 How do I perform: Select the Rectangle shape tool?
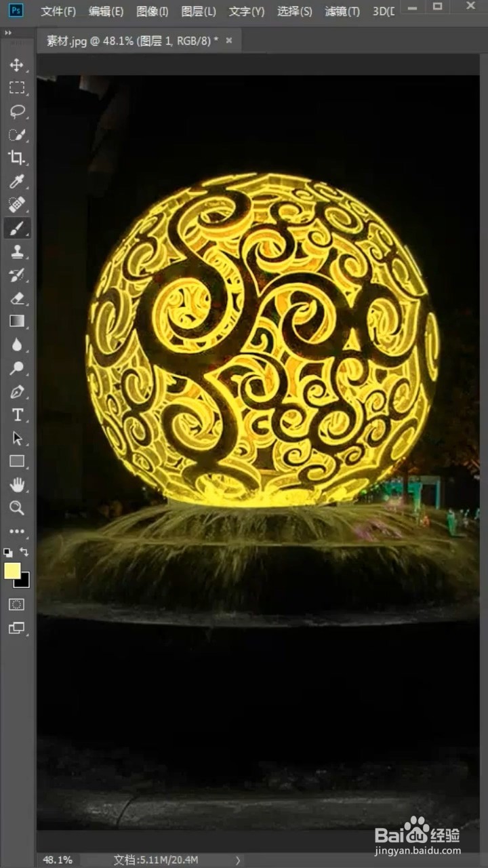tap(17, 461)
